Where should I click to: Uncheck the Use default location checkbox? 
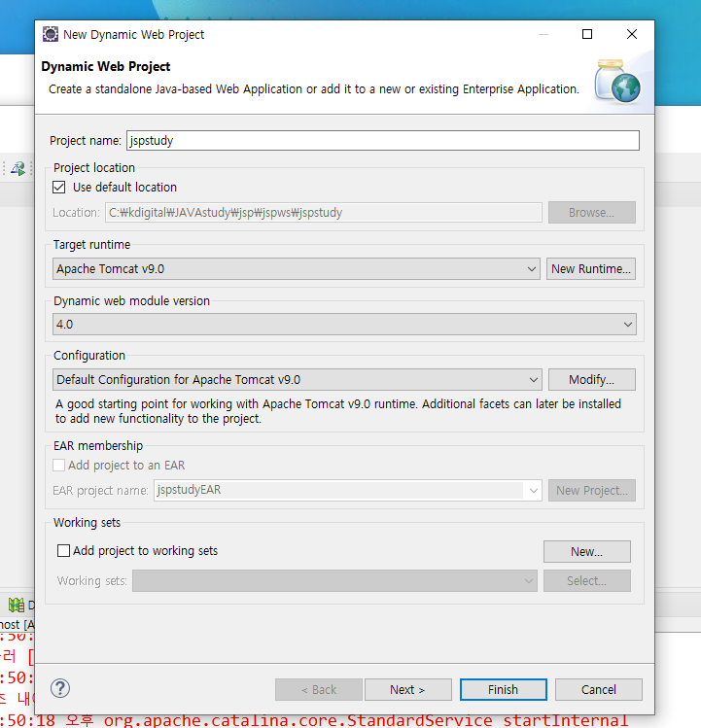point(59,188)
